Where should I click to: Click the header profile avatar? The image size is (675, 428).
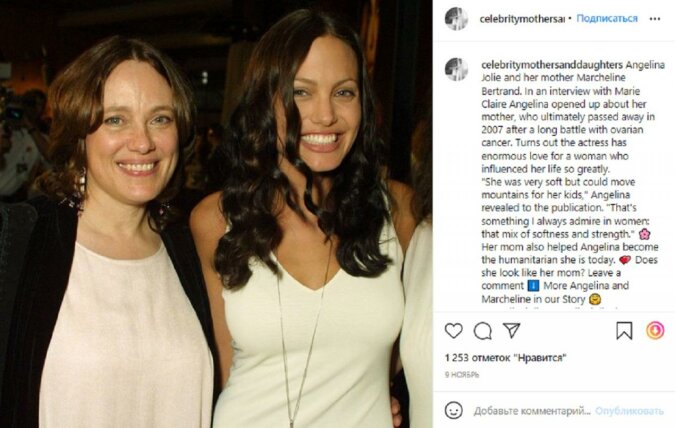click(x=456, y=18)
